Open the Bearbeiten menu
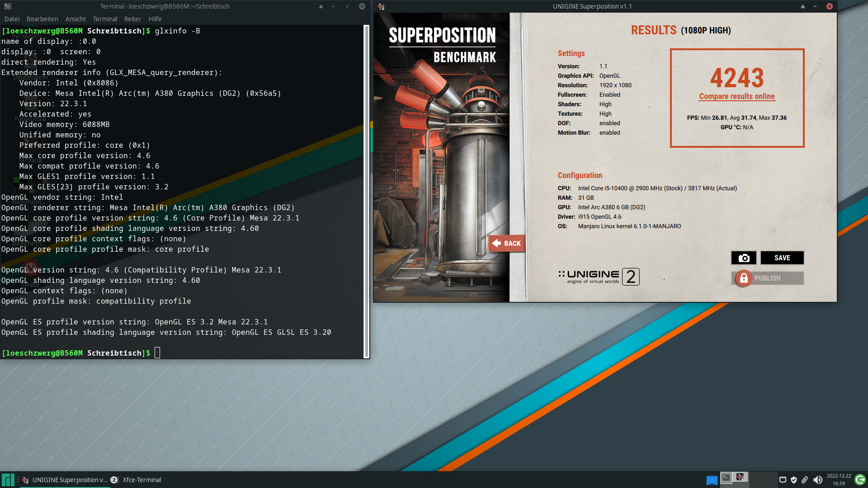This screenshot has height=488, width=868. 42,19
